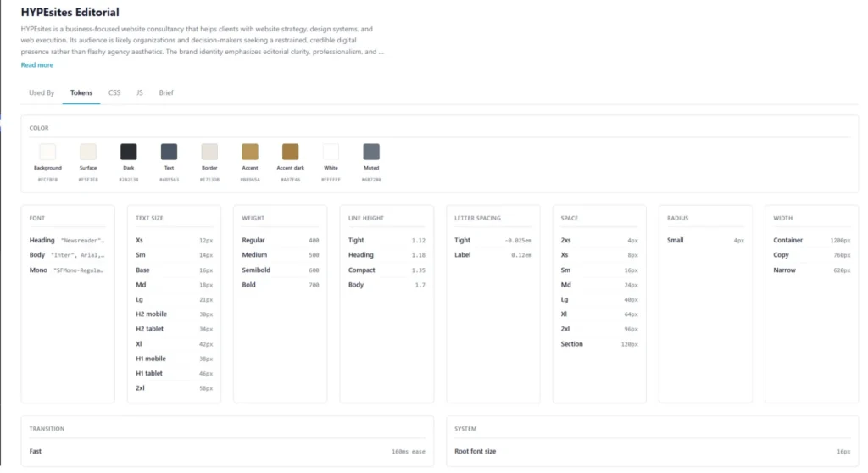Select the Tokens tab
This screenshot has height=473, width=868.
(81, 92)
